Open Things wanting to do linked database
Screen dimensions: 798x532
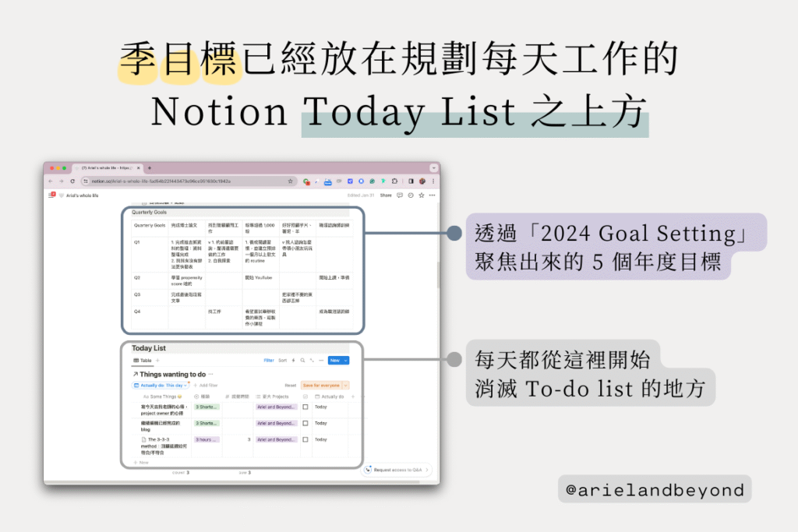click(x=169, y=375)
